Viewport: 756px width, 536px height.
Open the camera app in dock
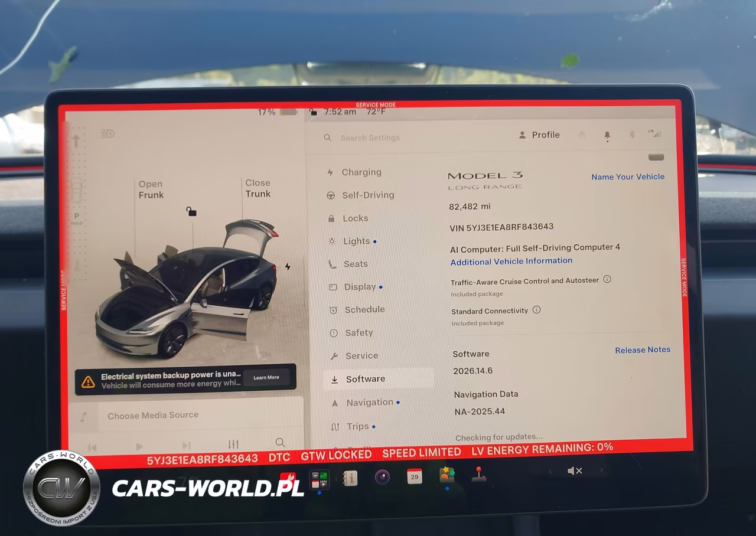(382, 477)
